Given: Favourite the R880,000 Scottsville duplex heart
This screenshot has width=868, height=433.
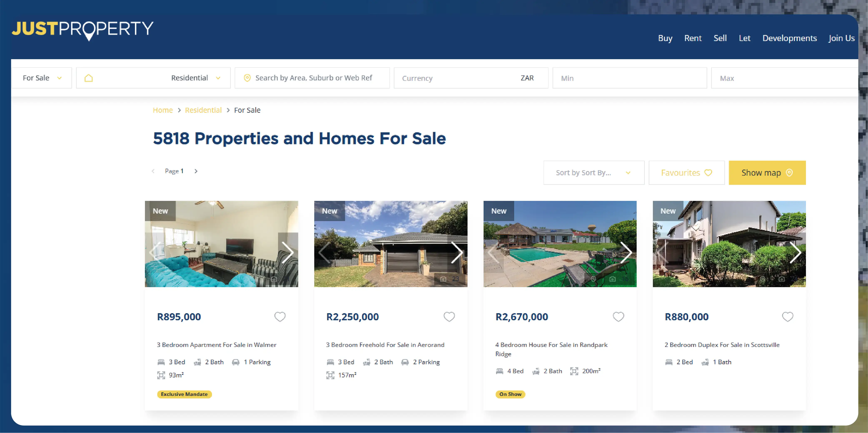Looking at the screenshot, I should click(787, 317).
